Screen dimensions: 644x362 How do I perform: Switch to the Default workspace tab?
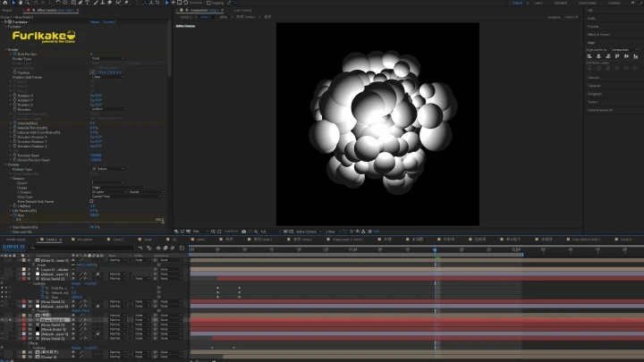[x=517, y=3]
